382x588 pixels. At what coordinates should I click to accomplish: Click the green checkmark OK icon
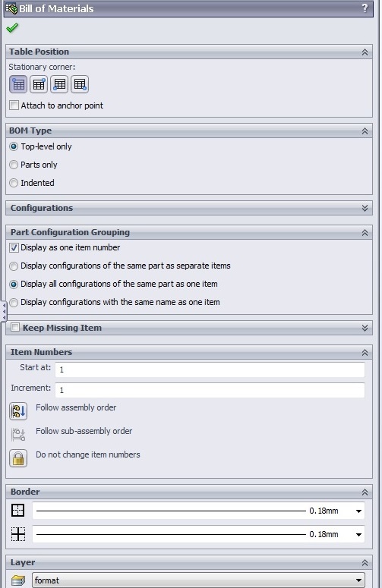(x=12, y=28)
